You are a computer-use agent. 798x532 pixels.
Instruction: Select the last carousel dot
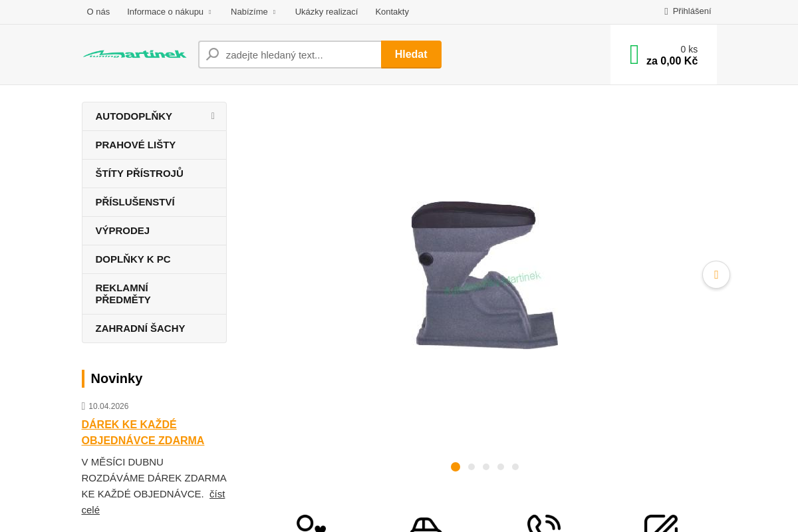[515, 467]
